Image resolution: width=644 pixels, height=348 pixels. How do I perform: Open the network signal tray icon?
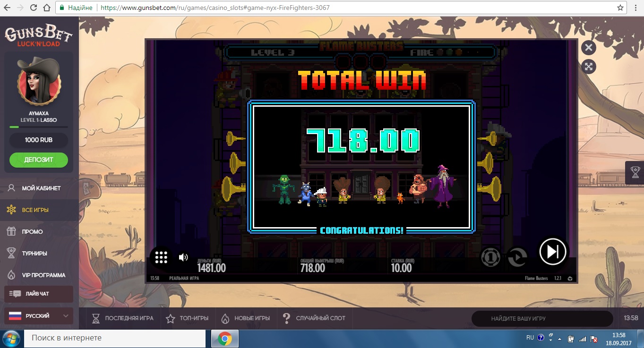point(582,339)
